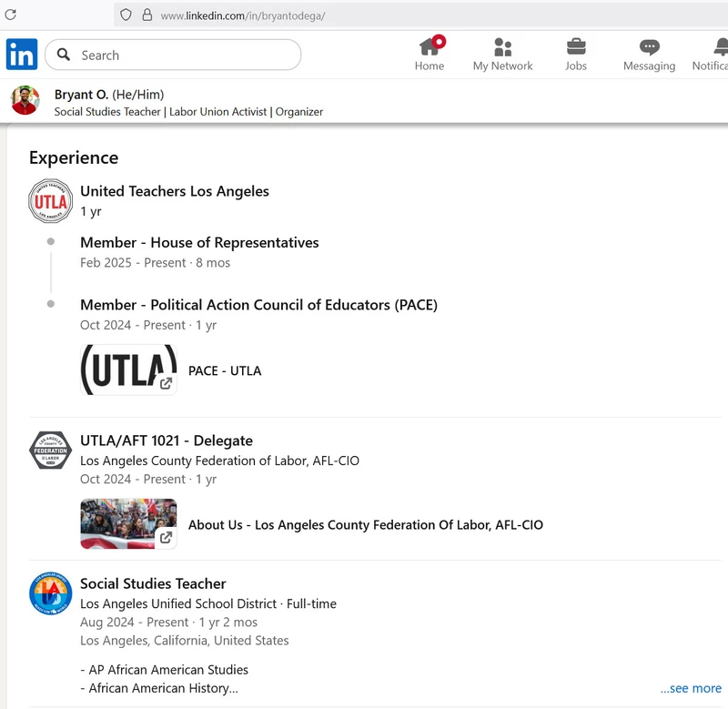This screenshot has height=709, width=728.
Task: Click the 'About Us - Los Angeles County Federation' link
Action: point(365,524)
